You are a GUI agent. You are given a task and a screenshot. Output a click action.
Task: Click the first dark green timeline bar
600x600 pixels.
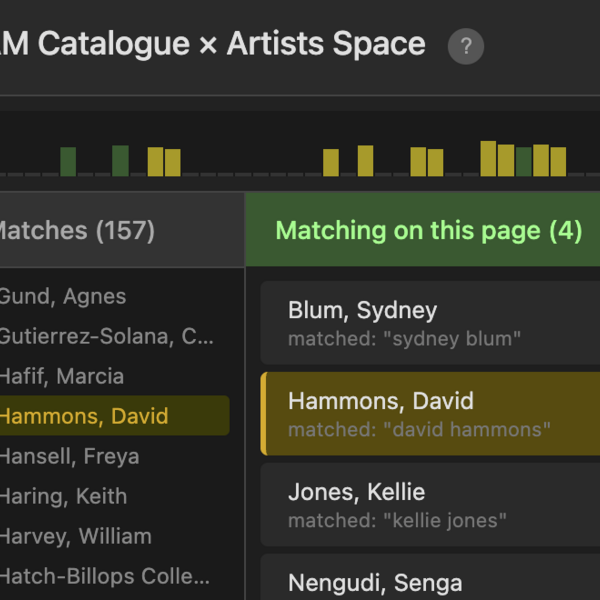(68, 162)
